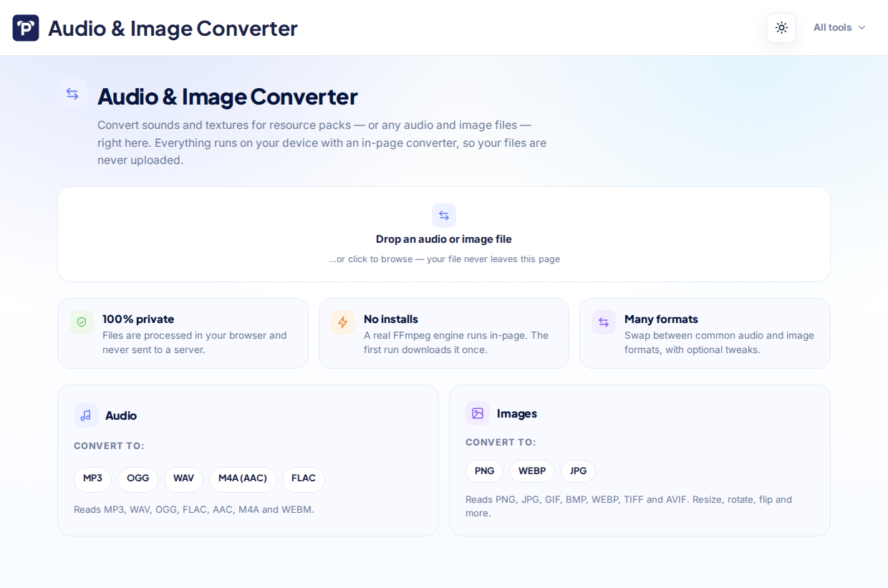
Task: Choose JPG image format
Action: [x=578, y=471]
